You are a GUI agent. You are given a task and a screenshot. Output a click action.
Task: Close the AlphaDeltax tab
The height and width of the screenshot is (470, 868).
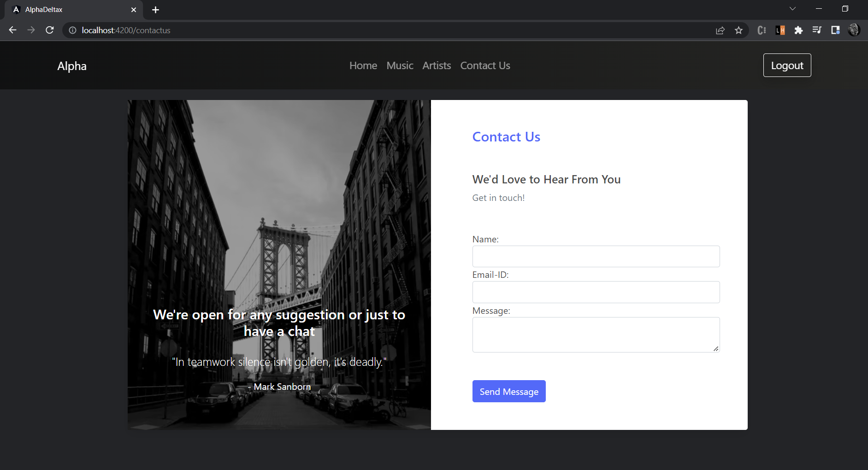click(134, 10)
